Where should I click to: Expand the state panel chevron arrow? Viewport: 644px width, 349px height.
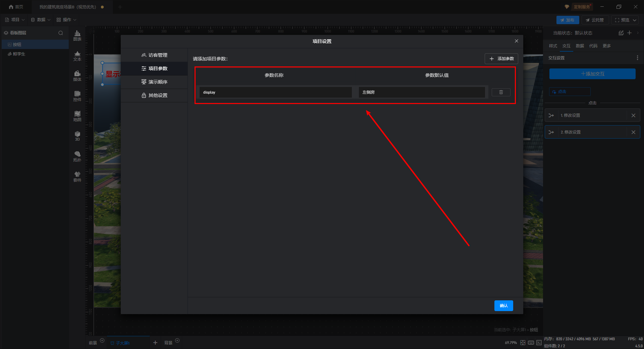(x=638, y=33)
